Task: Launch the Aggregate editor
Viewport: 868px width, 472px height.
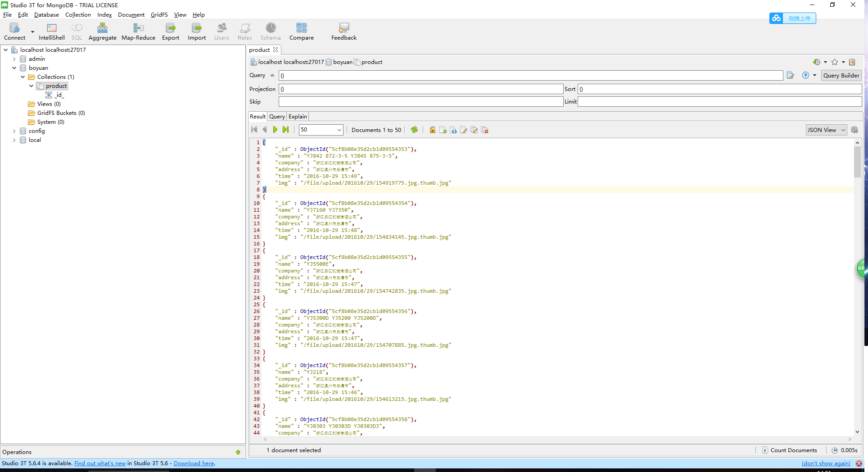Action: point(102,32)
